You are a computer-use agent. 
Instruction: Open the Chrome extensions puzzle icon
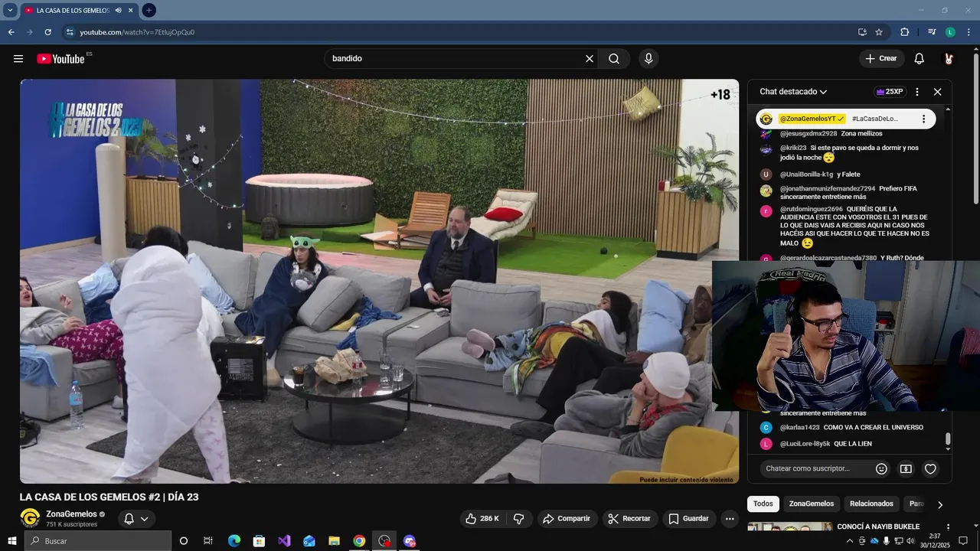pos(905,32)
